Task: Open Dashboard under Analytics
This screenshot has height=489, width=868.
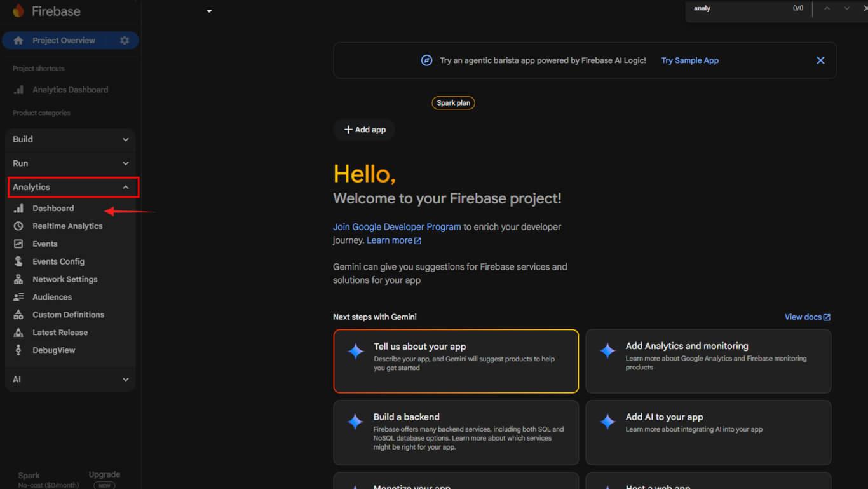Action: coord(53,209)
